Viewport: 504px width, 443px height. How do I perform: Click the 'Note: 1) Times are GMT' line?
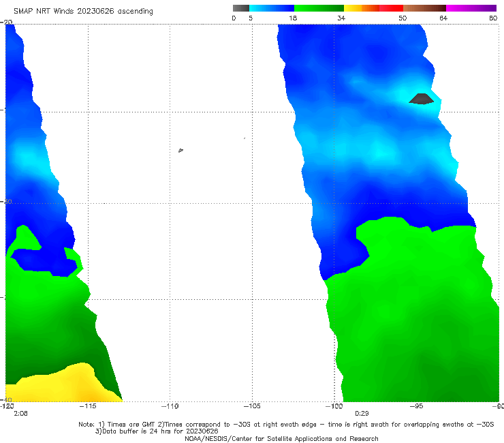pos(286,425)
